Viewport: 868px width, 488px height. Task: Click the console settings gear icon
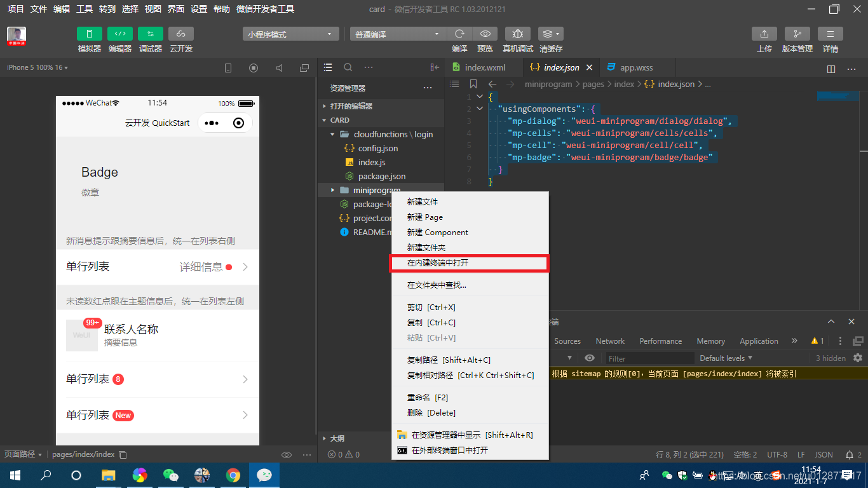coord(858,358)
